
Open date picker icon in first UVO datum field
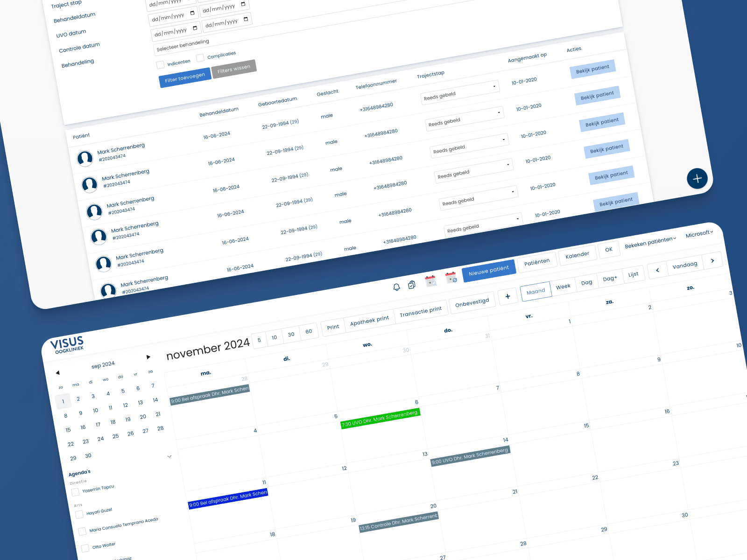[x=192, y=13]
